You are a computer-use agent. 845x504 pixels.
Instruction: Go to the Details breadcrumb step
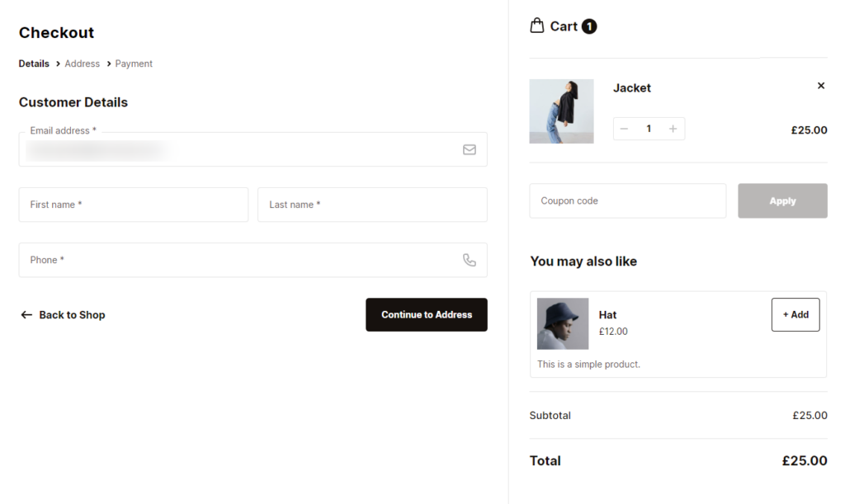(x=34, y=64)
